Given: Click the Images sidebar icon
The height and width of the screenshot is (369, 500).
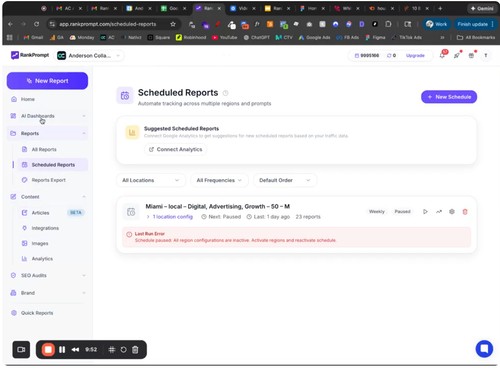Looking at the screenshot, I should coord(24,243).
